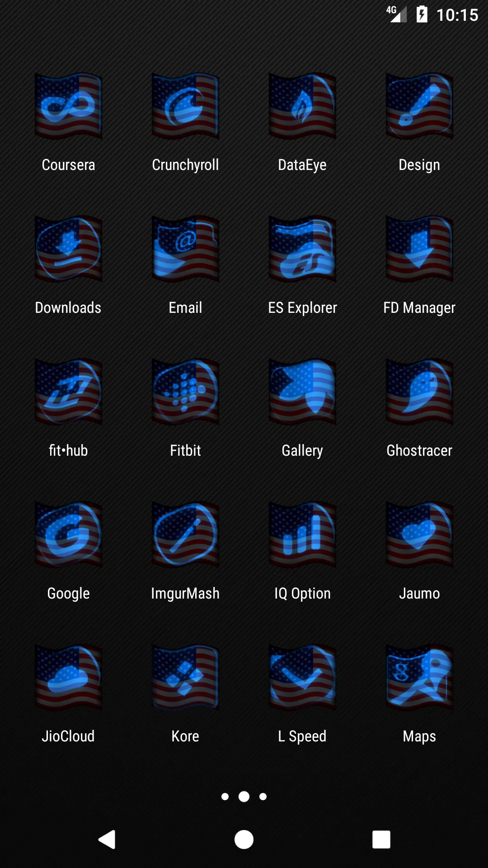
Task: Launch the Ghostracer ghost icon
Action: pos(419,392)
